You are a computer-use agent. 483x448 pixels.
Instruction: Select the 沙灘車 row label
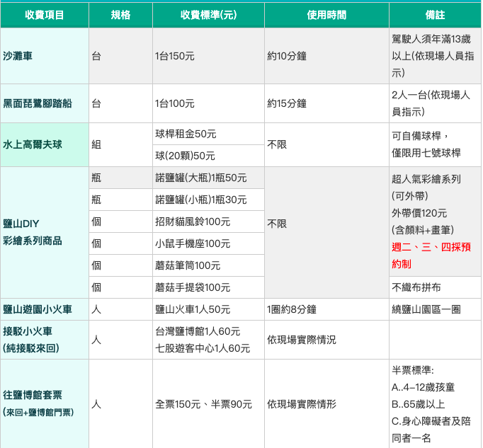(45, 56)
